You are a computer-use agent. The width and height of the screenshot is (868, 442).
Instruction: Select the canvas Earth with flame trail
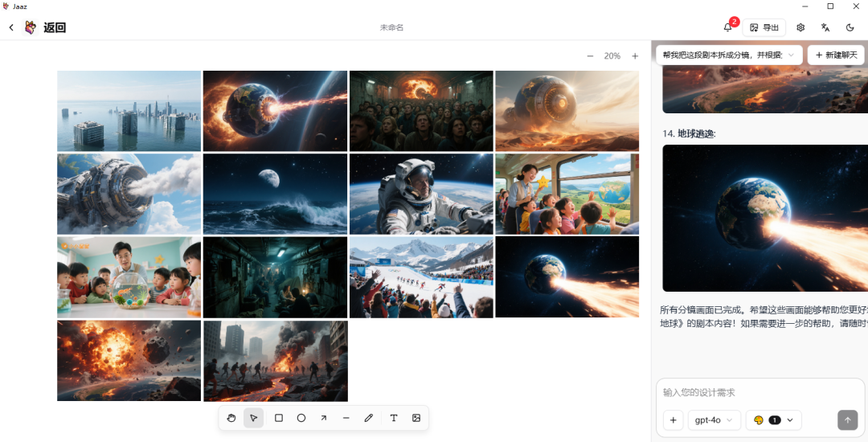(x=567, y=277)
